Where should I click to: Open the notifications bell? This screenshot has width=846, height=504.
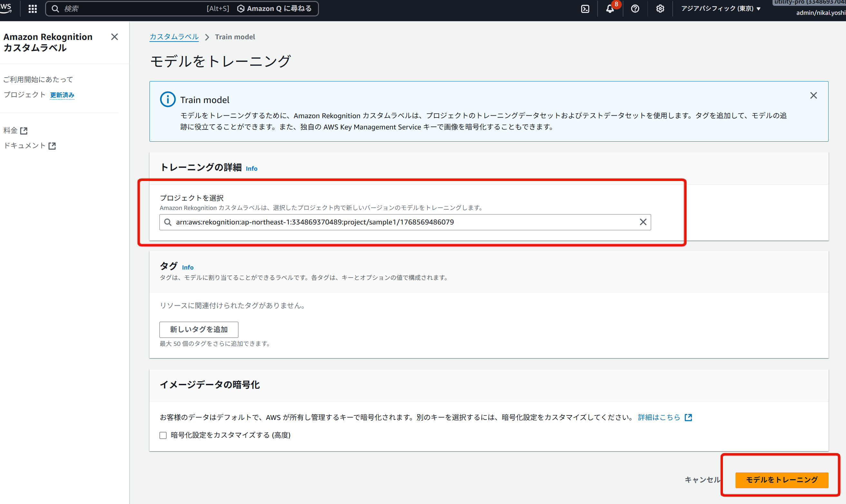point(610,9)
